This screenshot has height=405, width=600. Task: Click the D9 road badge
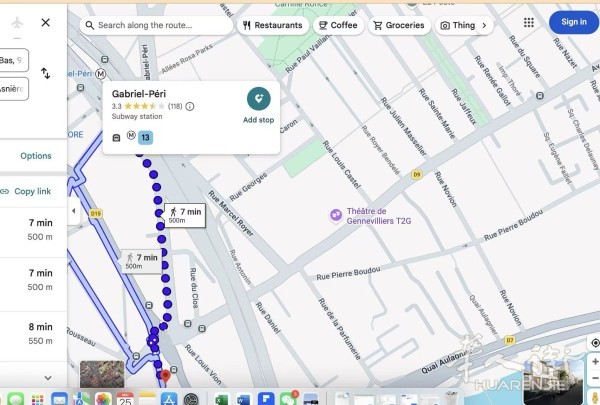(417, 175)
